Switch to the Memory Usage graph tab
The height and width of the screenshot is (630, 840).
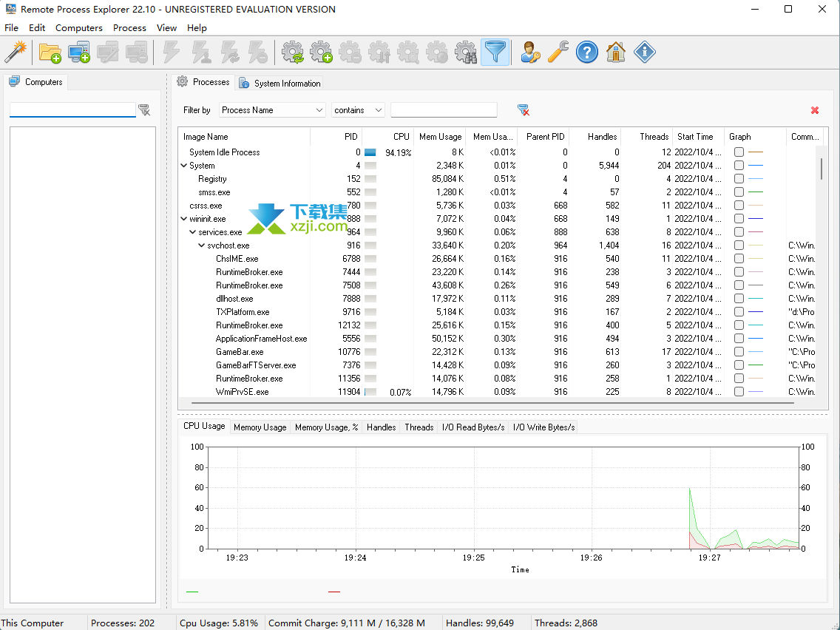(260, 427)
